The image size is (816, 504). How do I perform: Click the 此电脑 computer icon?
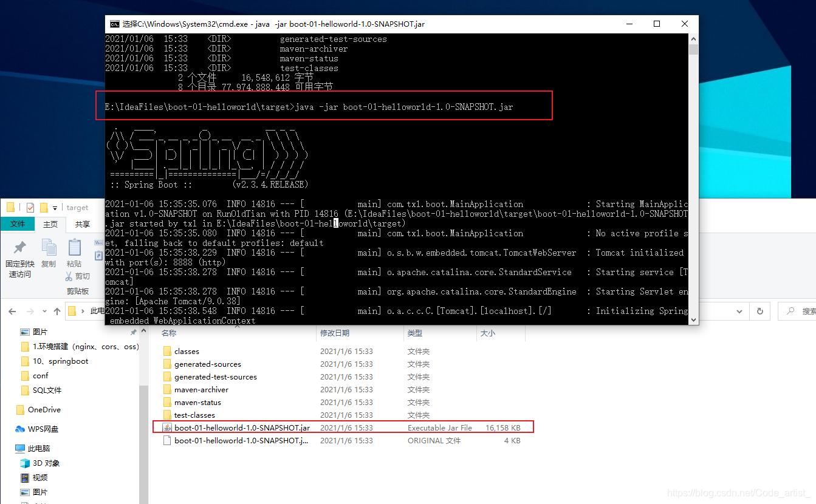pyautogui.click(x=20, y=449)
